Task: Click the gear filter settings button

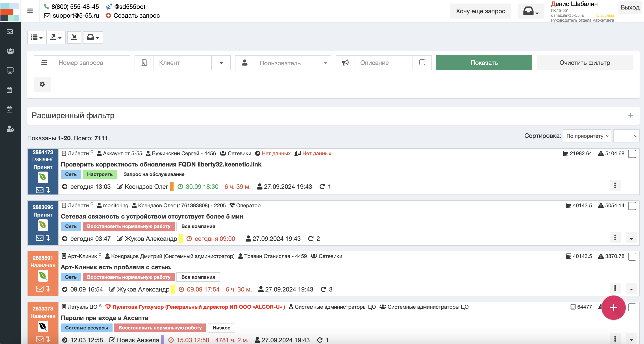Action: pos(42,84)
